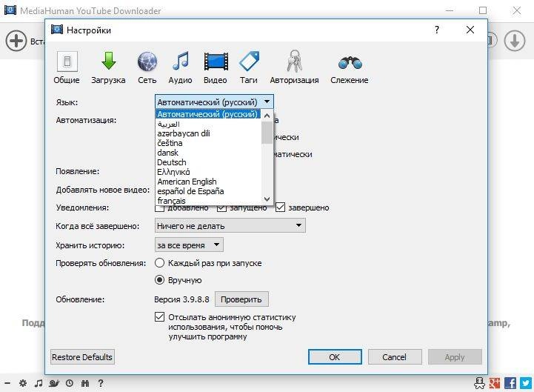Open the Таги settings tab
Image resolution: width=534 pixels, height=392 pixels.
(x=249, y=67)
